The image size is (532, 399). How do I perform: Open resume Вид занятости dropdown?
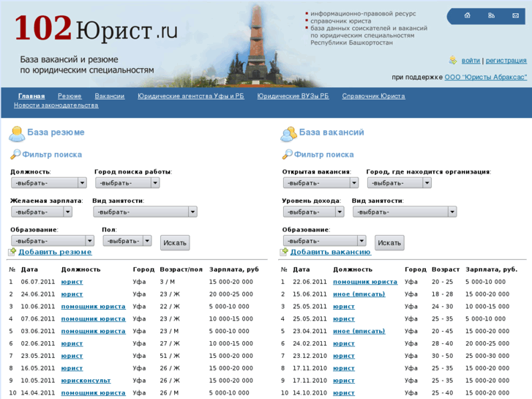(x=145, y=212)
